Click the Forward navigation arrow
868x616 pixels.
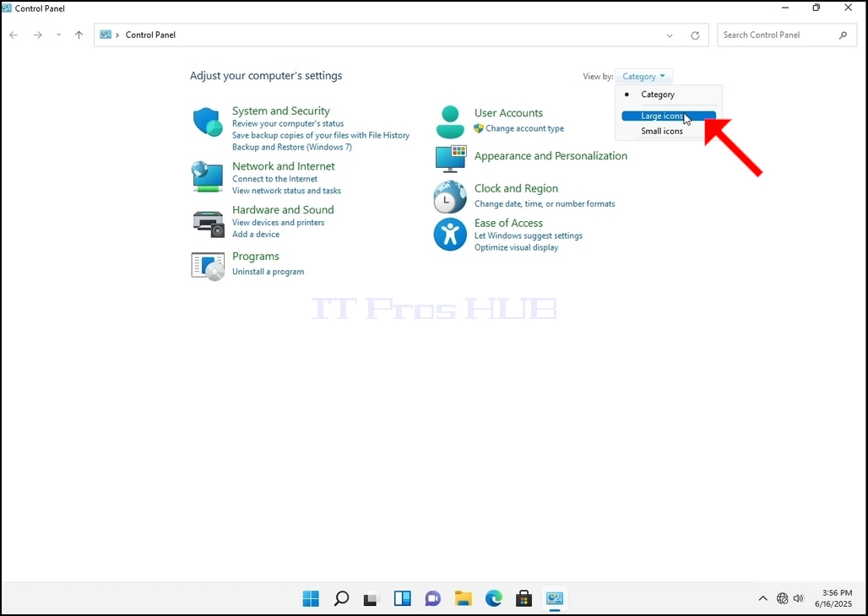(38, 35)
